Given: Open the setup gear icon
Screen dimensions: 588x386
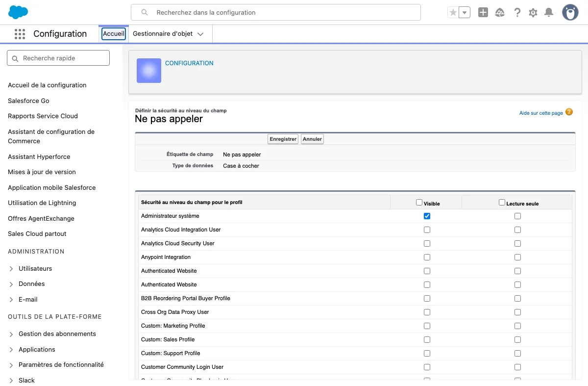Looking at the screenshot, I should pos(533,13).
